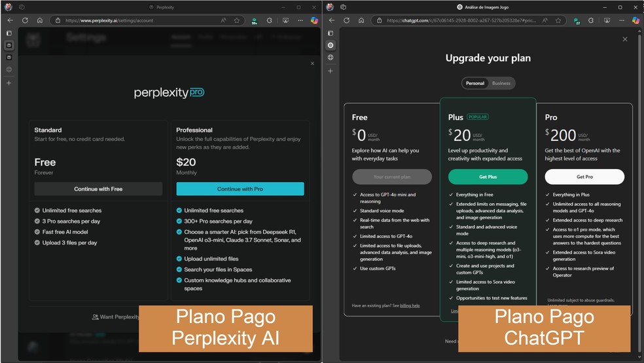Open home page in Perplexity window
Viewport: 644px width, 363px height.
39,20
